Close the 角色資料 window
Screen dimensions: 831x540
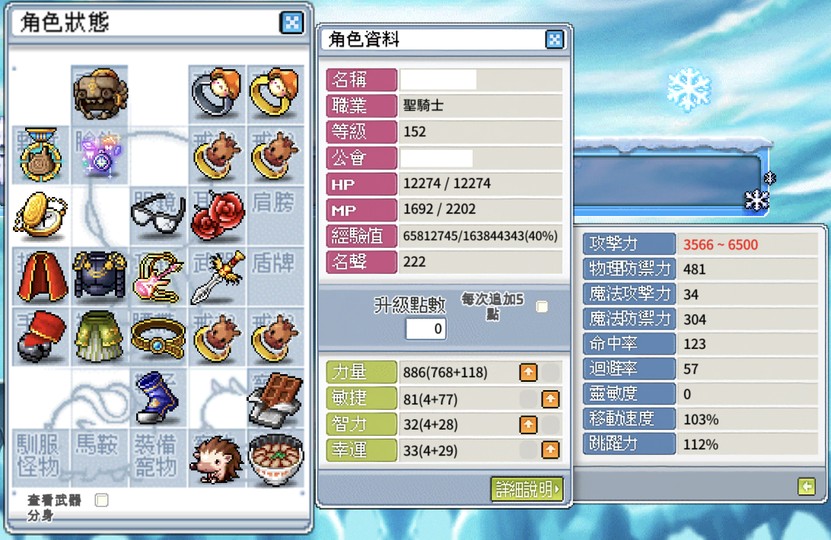click(554, 39)
